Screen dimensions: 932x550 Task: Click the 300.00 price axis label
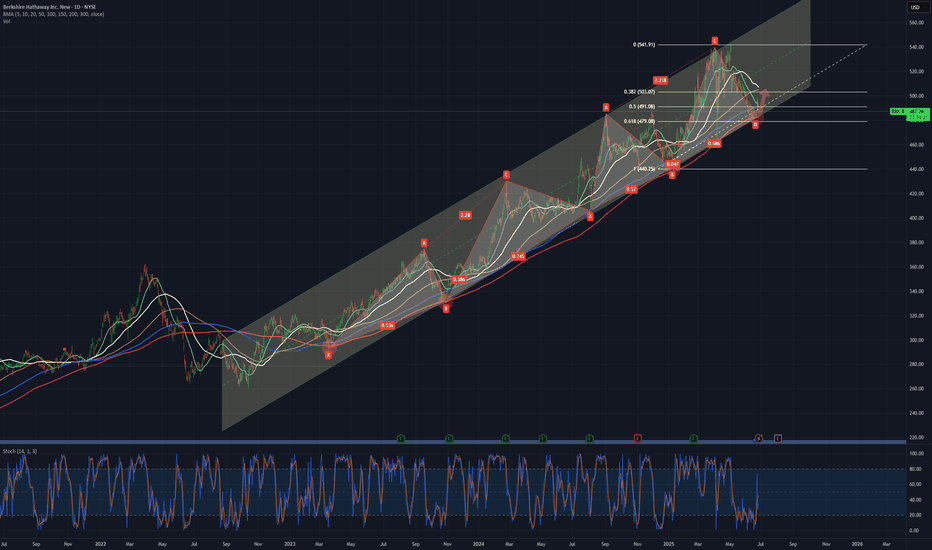coord(916,340)
